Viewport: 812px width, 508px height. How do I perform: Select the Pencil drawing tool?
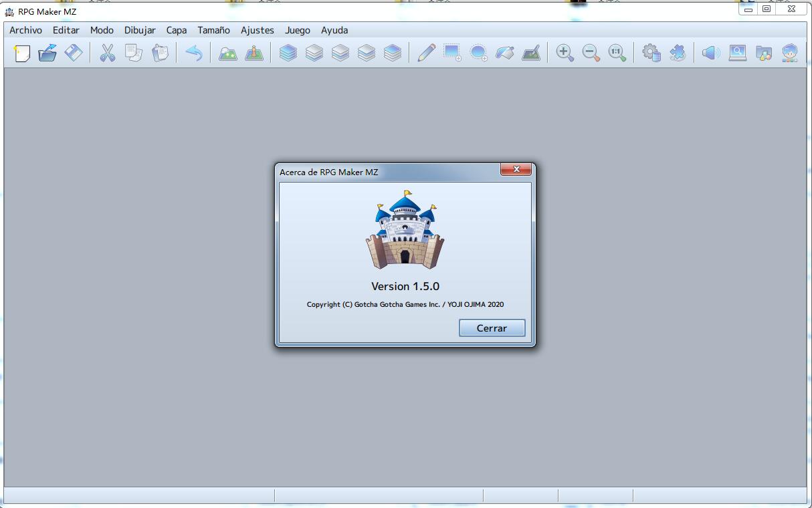426,53
